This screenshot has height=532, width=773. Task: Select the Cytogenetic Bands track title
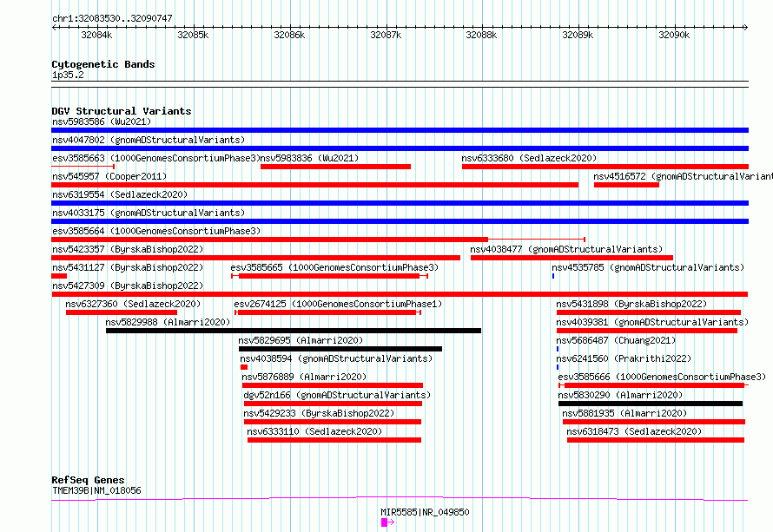coord(103,64)
